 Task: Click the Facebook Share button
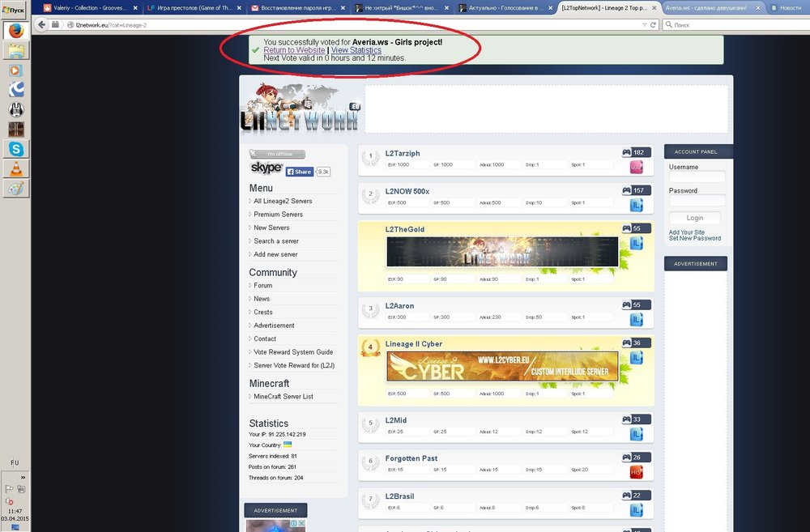[299, 172]
